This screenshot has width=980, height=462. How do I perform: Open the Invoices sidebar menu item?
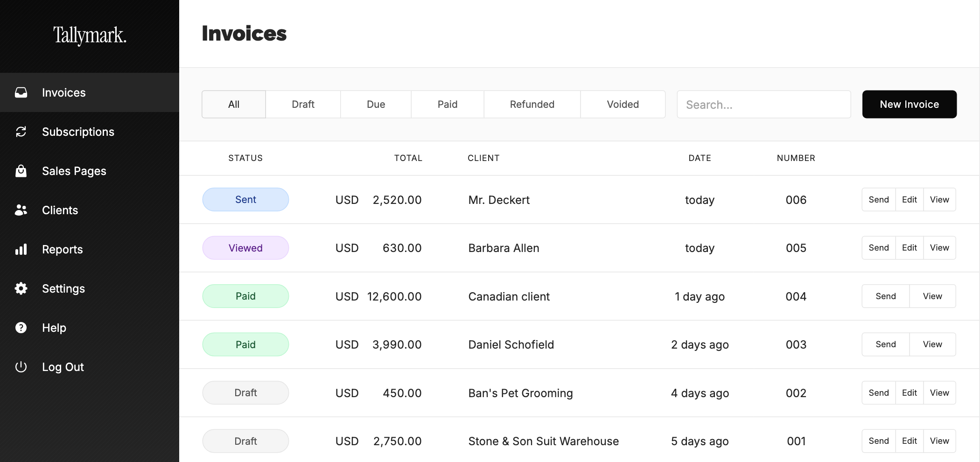pos(90,92)
